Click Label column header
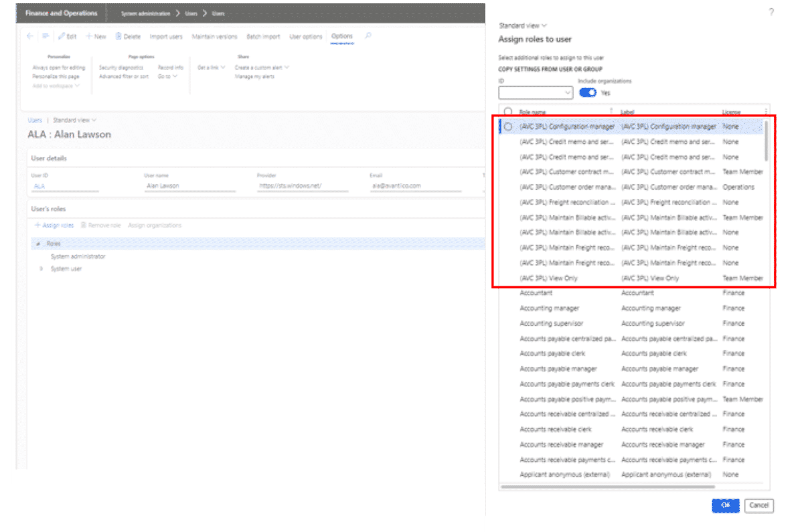The width and height of the screenshot is (798, 532). coord(628,112)
